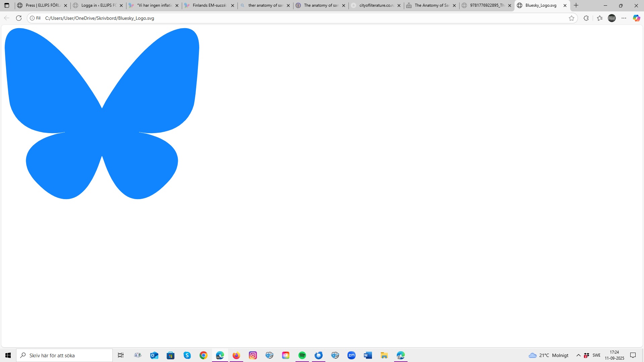This screenshot has height=362, width=644.
Task: Open Spotify from the taskbar
Action: coord(302,355)
